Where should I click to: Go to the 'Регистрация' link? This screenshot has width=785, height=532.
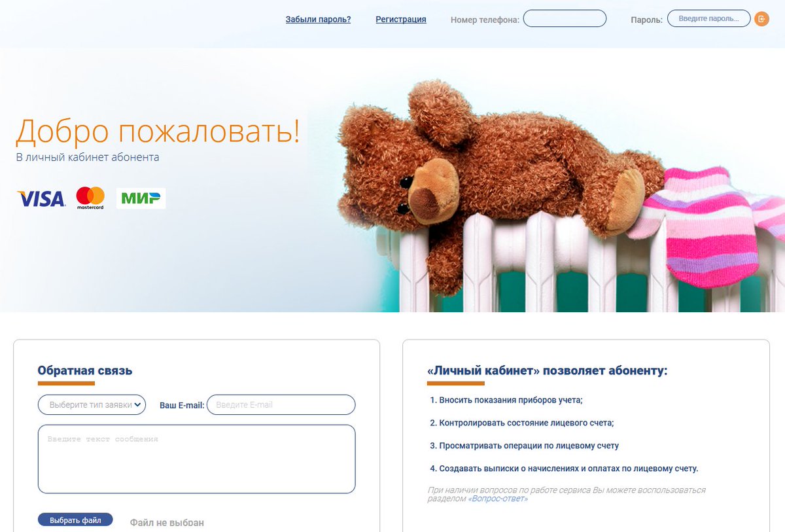pyautogui.click(x=401, y=20)
